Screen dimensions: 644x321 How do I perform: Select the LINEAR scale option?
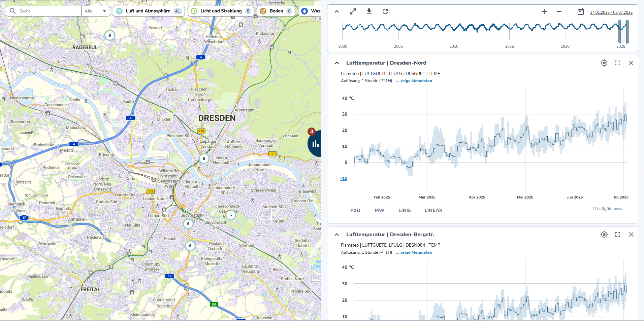[x=433, y=211]
